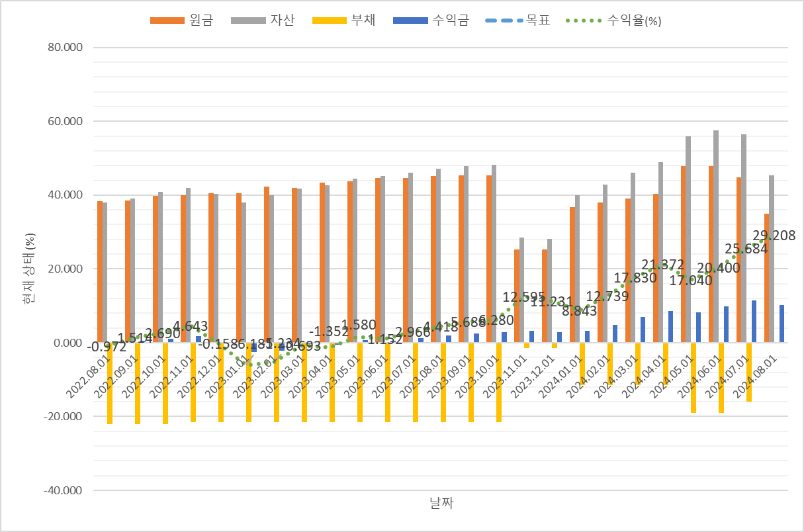Select the 29.208 data label
Viewport: 804px width, 532px height.
click(774, 236)
